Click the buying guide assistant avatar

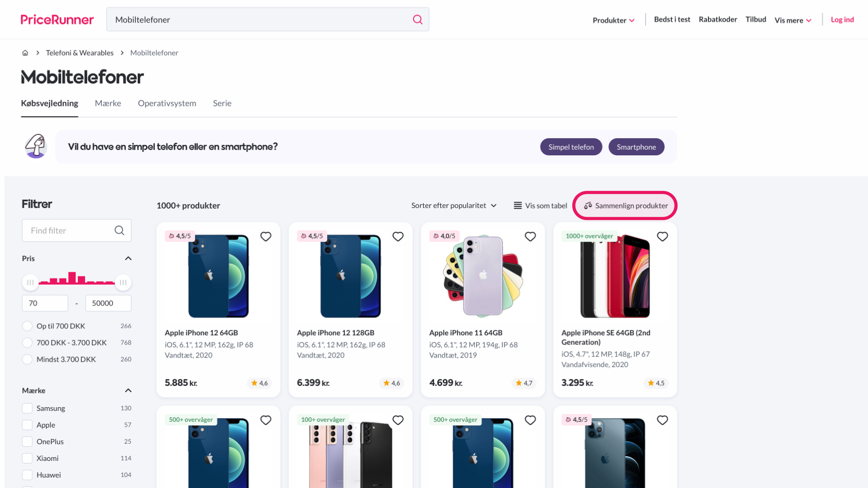(x=36, y=146)
